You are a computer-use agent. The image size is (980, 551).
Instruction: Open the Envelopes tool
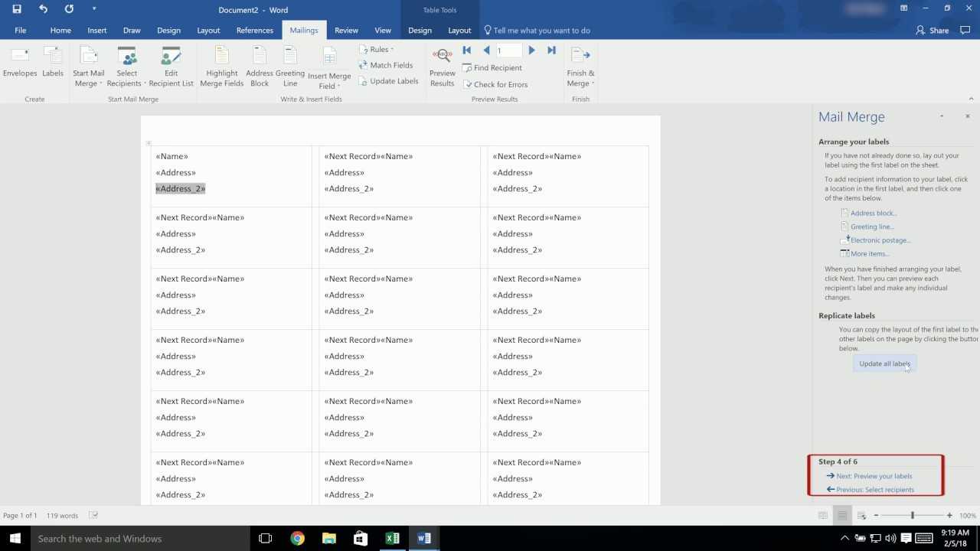tap(19, 65)
